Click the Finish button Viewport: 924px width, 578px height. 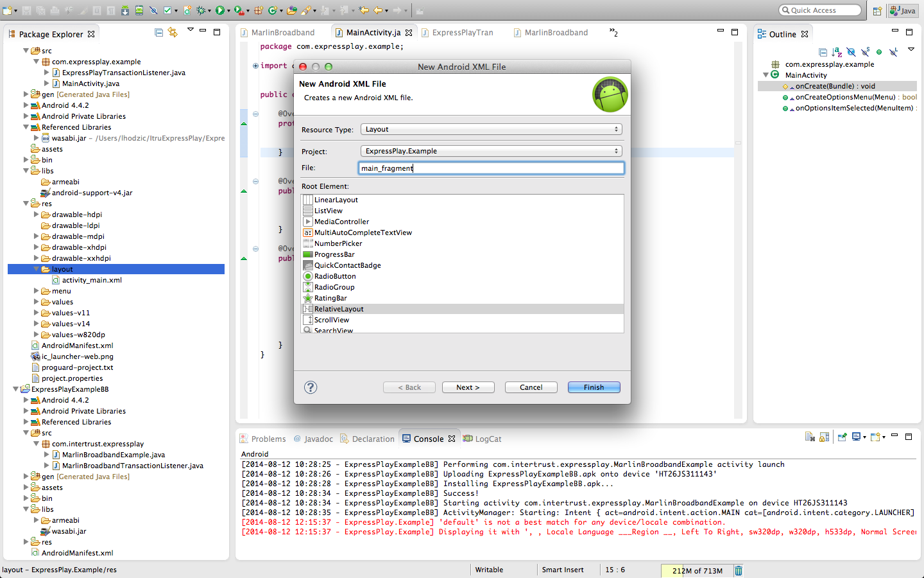tap(594, 387)
